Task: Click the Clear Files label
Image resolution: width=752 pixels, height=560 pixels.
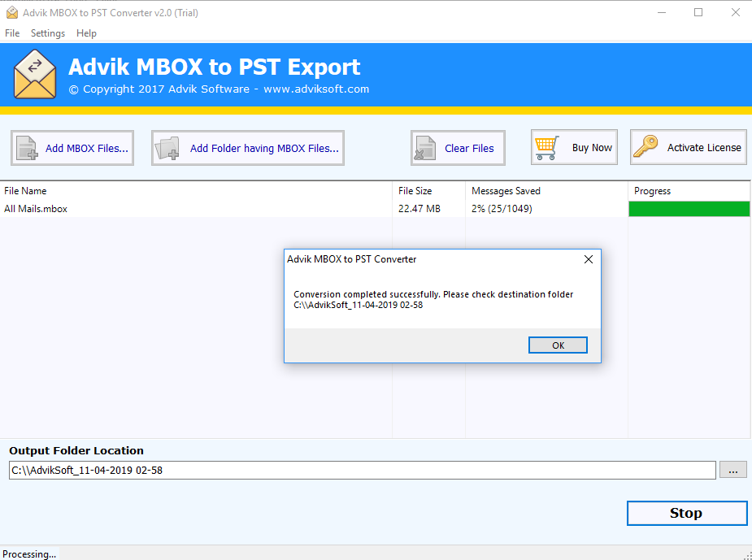Action: [469, 148]
